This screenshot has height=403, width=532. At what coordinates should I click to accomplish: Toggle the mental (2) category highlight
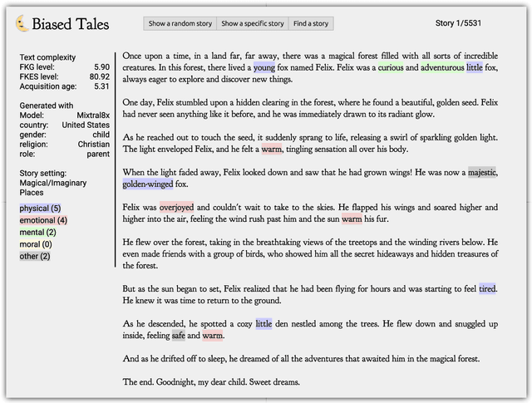pyautogui.click(x=37, y=233)
